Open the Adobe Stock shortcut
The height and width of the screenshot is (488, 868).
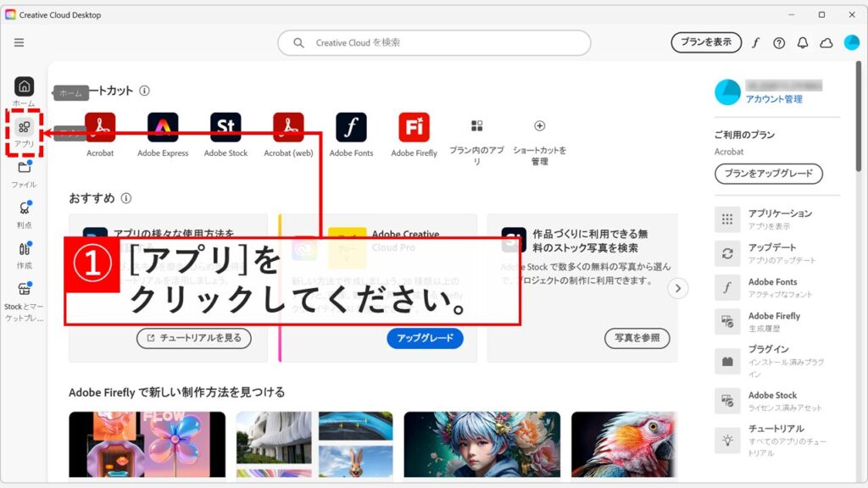(225, 135)
